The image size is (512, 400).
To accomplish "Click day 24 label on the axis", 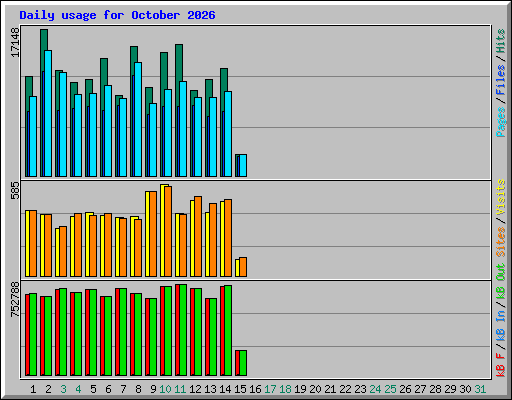I will 375,389.
